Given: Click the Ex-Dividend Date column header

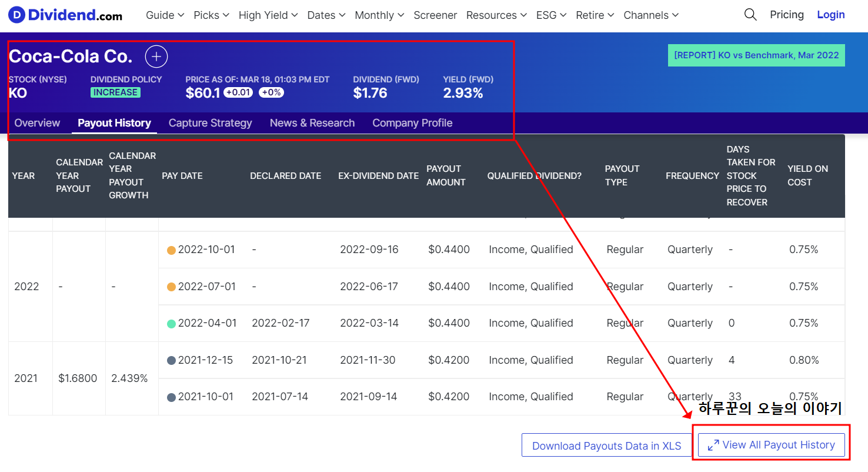Looking at the screenshot, I should [x=378, y=176].
